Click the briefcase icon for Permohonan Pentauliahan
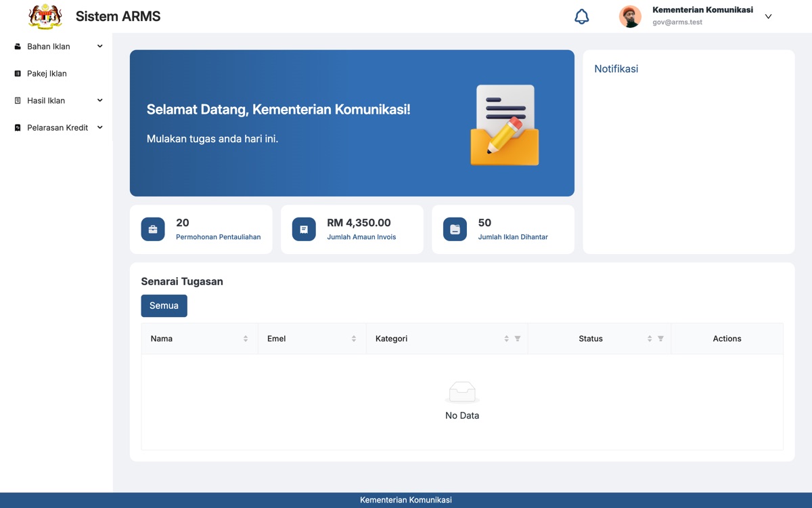812x508 pixels. pos(153,230)
